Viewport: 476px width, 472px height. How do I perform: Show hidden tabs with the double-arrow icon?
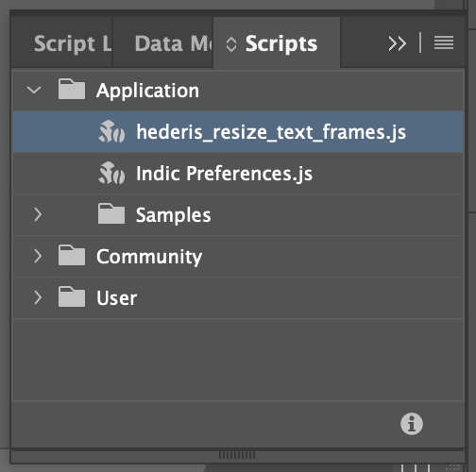pyautogui.click(x=397, y=43)
